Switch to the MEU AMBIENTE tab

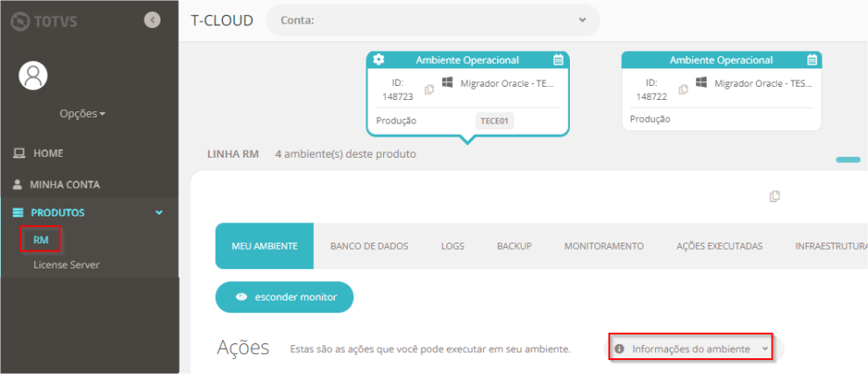[x=265, y=246]
